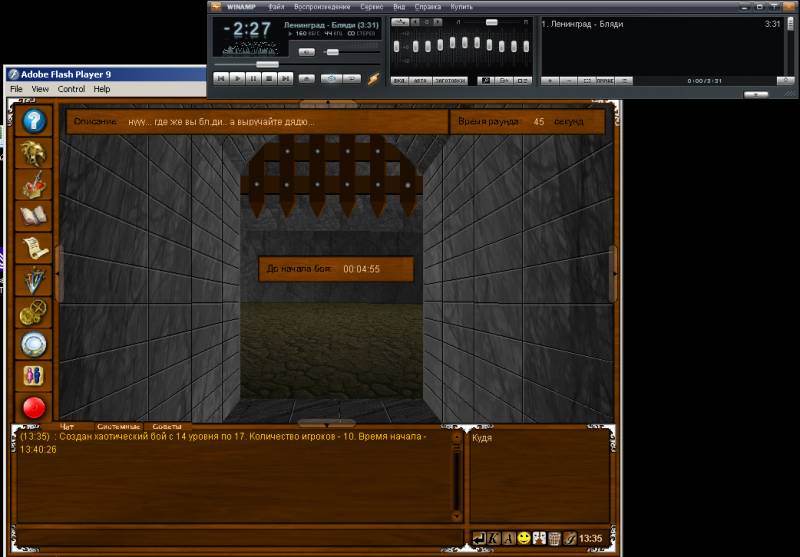The width and height of the screenshot is (800, 557).
Task: Open Flash Player Help menu
Action: pyautogui.click(x=102, y=89)
